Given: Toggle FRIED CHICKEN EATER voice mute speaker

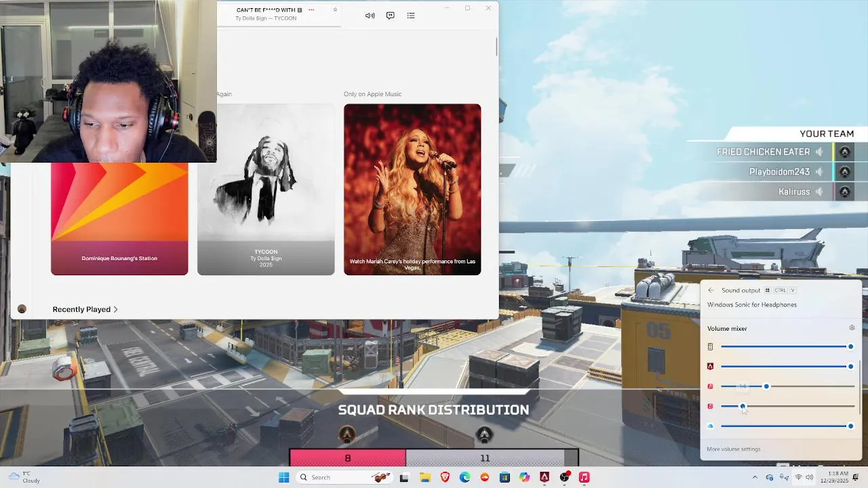Looking at the screenshot, I should (819, 152).
